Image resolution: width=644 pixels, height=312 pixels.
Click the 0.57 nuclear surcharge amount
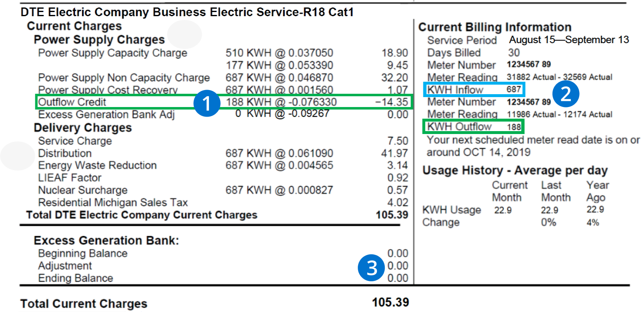tap(397, 190)
